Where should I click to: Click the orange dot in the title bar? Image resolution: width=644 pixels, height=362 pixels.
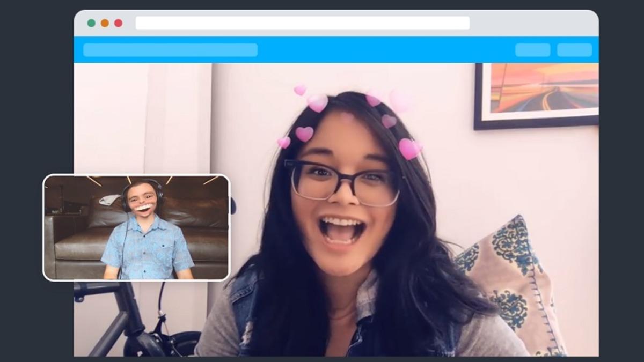pyautogui.click(x=105, y=23)
